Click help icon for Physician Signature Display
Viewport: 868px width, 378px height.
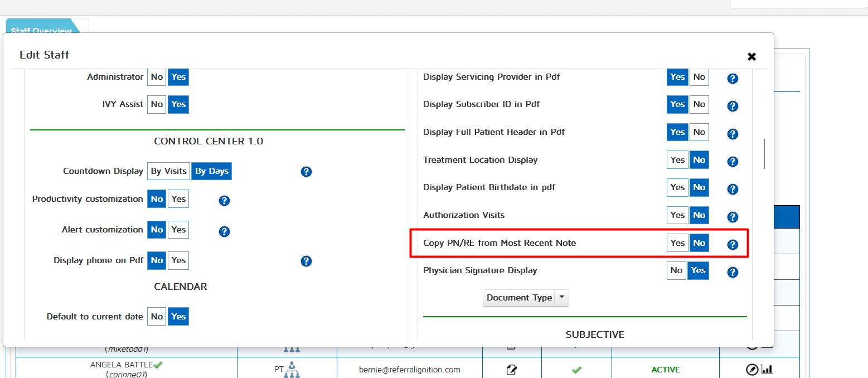[x=733, y=272]
